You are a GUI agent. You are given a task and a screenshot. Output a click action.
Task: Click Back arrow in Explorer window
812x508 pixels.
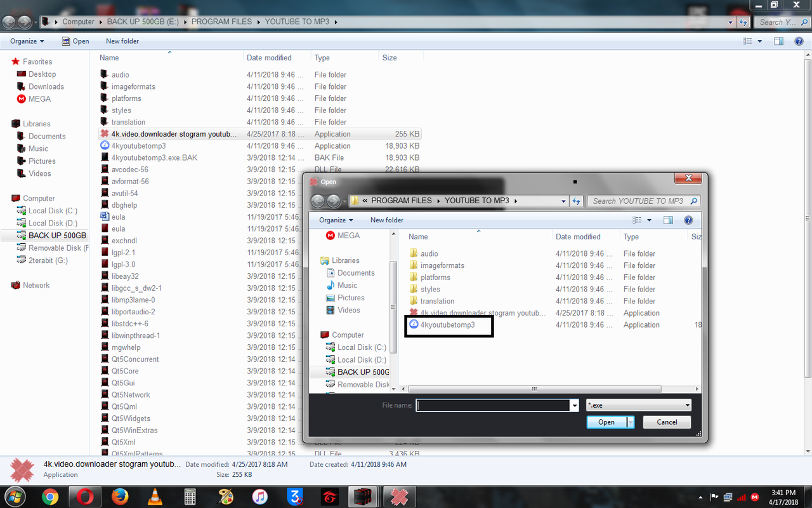tap(9, 22)
